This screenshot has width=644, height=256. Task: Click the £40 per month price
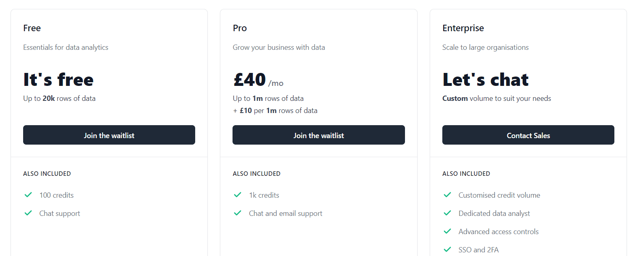click(258, 80)
